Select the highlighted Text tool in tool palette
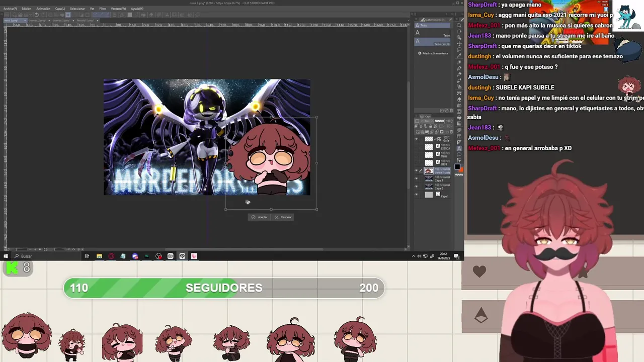This screenshot has height=362, width=644. click(459, 148)
